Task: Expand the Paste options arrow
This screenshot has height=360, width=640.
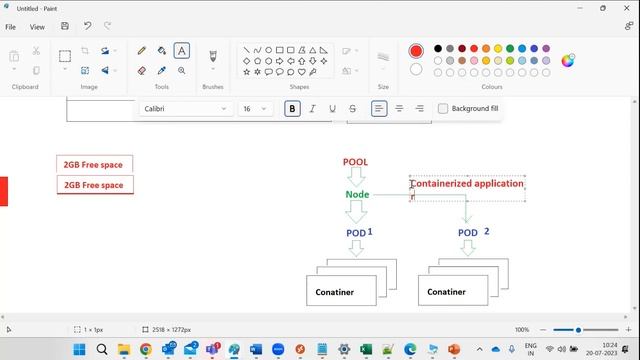Action: point(14,69)
